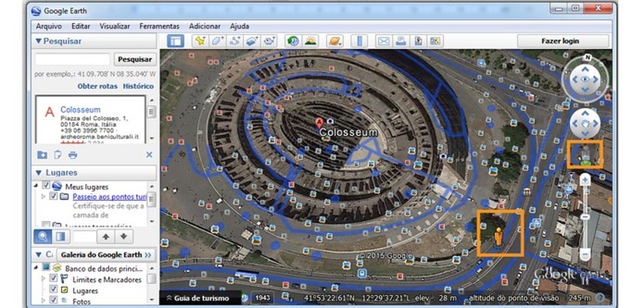Screen dimensions: 644x308
Task: Move selected place up arrow
Action: pos(106,236)
